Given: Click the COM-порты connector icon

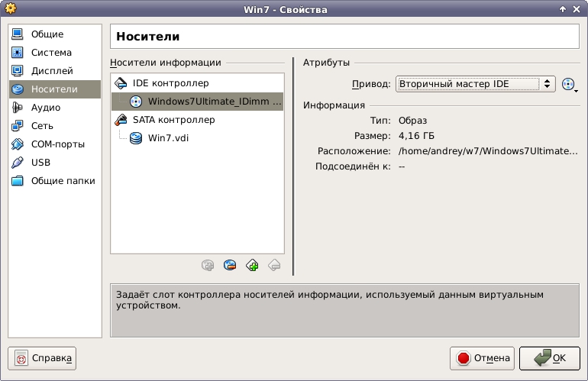Looking at the screenshot, I should click(18, 144).
